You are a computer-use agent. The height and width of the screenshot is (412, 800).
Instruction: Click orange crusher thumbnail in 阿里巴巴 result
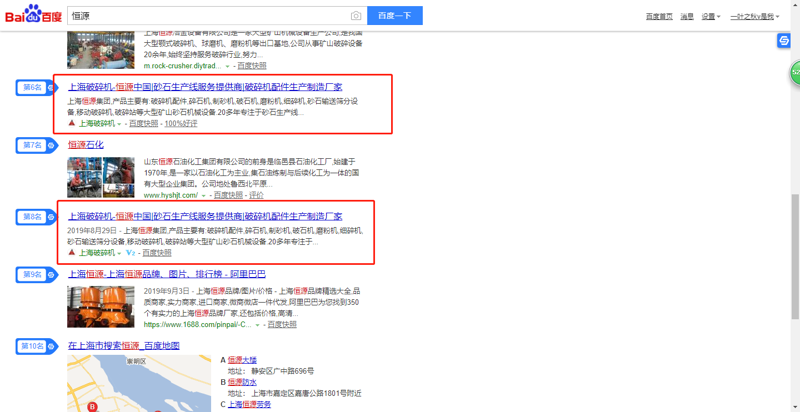[101, 306]
